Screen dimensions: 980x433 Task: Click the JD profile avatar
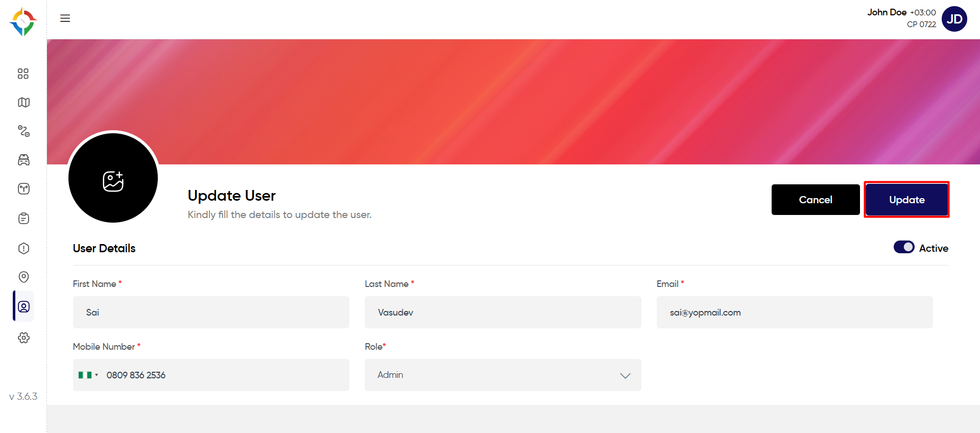954,19
